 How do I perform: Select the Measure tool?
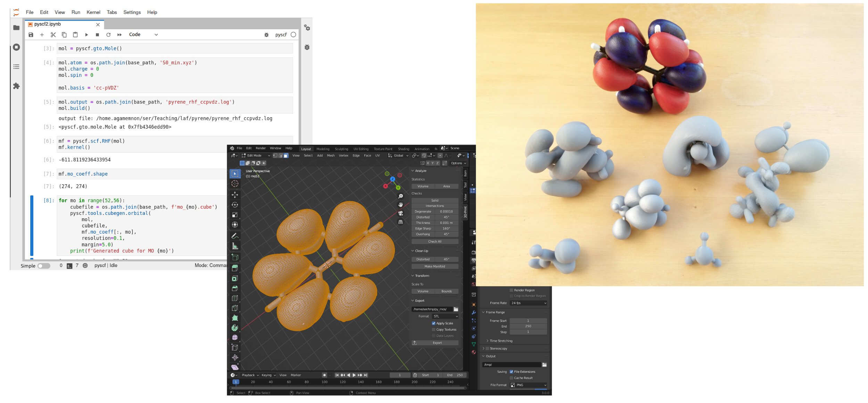(x=235, y=247)
